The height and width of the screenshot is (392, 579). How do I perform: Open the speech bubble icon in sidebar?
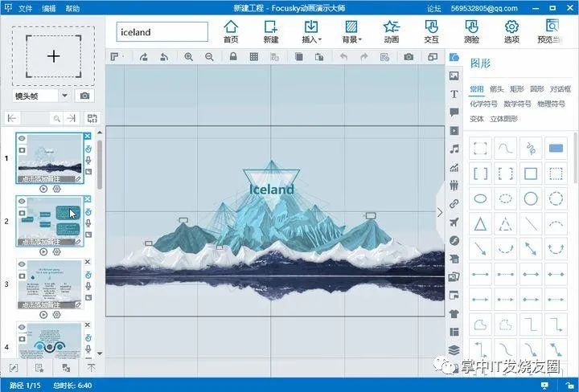454,112
